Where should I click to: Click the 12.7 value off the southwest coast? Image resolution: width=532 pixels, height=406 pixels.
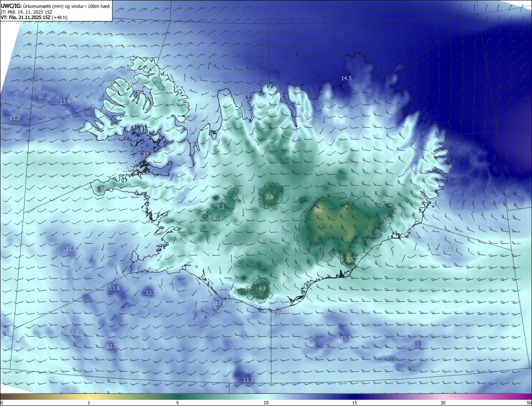(x=71, y=249)
